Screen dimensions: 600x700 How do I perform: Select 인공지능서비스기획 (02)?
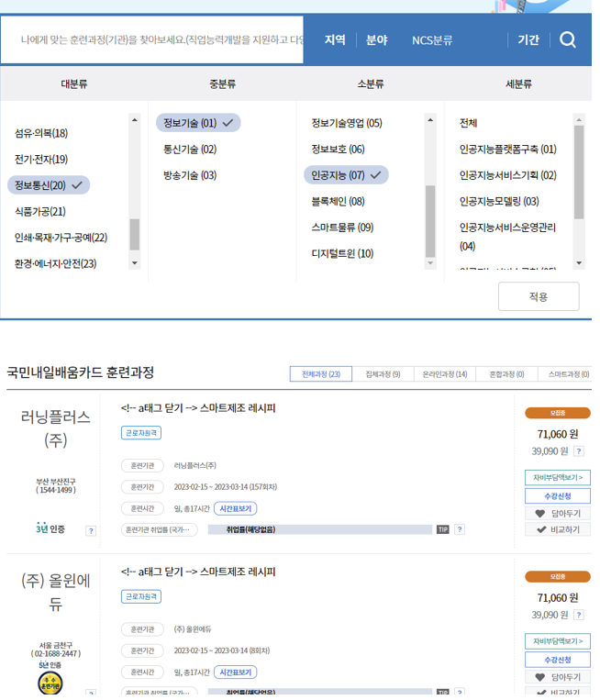(x=508, y=175)
